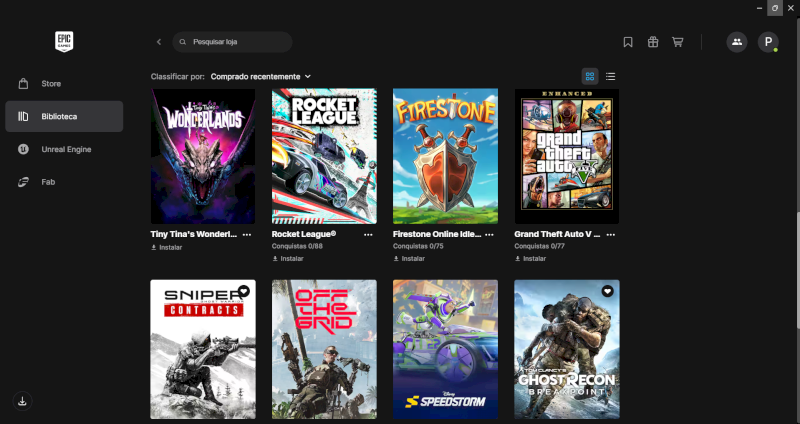The width and height of the screenshot is (800, 424).
Task: Install Firestone Online Idle
Action: 409,259
